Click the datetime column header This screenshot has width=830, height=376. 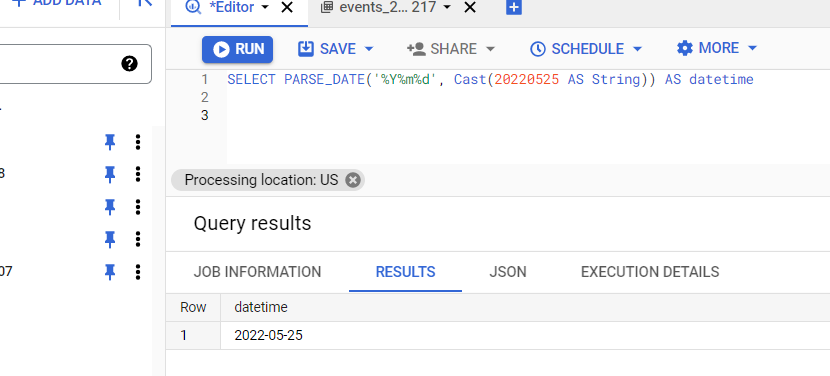pyautogui.click(x=261, y=307)
